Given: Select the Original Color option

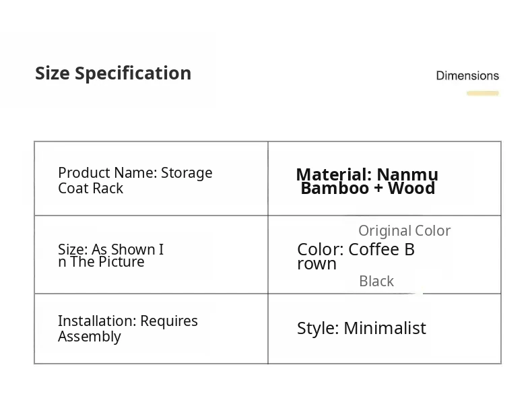Looking at the screenshot, I should coord(404,230).
